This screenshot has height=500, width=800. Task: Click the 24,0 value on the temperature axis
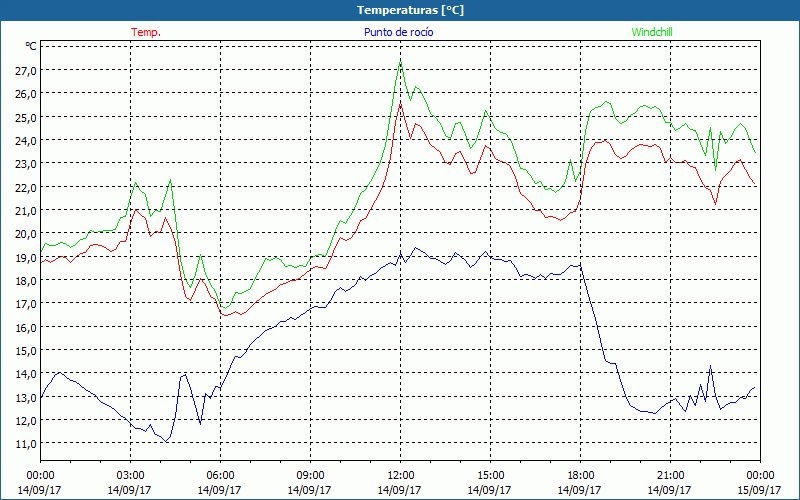[x=26, y=140]
